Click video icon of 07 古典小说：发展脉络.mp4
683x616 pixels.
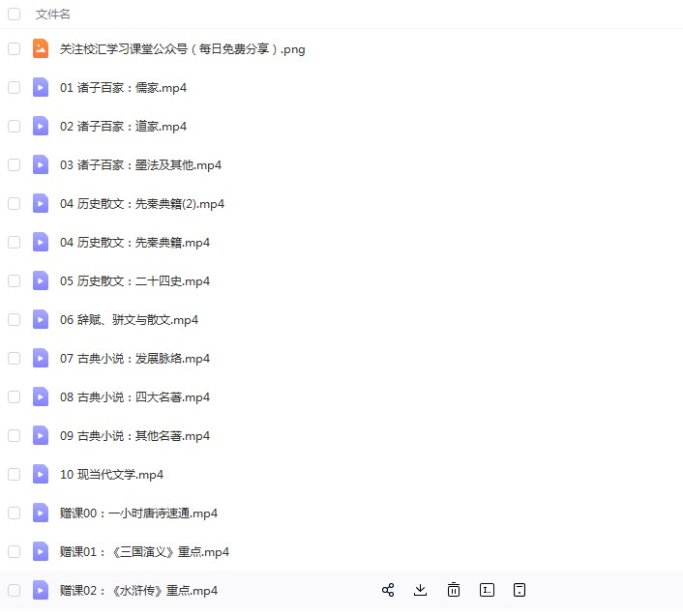pyautogui.click(x=41, y=358)
